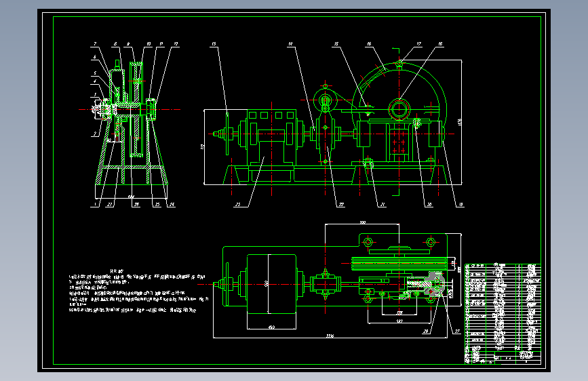The width and height of the screenshot is (588, 381).
Task: Click part callout number 20
Action: (x=429, y=204)
